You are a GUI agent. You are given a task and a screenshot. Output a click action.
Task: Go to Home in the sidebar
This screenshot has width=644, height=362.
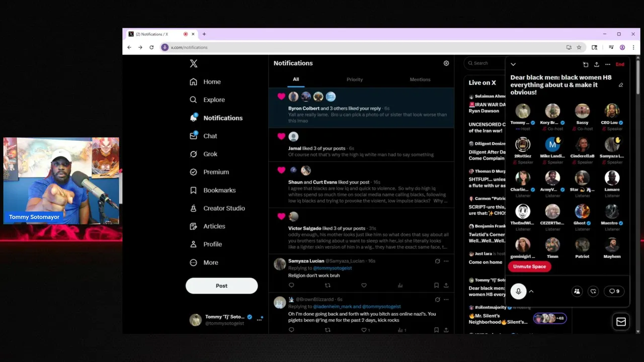(205, 81)
